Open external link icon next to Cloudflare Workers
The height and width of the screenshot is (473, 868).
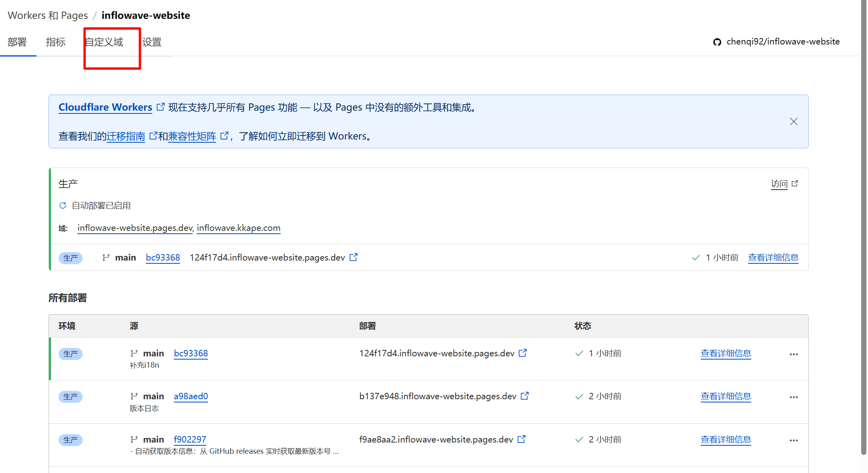[x=160, y=107]
